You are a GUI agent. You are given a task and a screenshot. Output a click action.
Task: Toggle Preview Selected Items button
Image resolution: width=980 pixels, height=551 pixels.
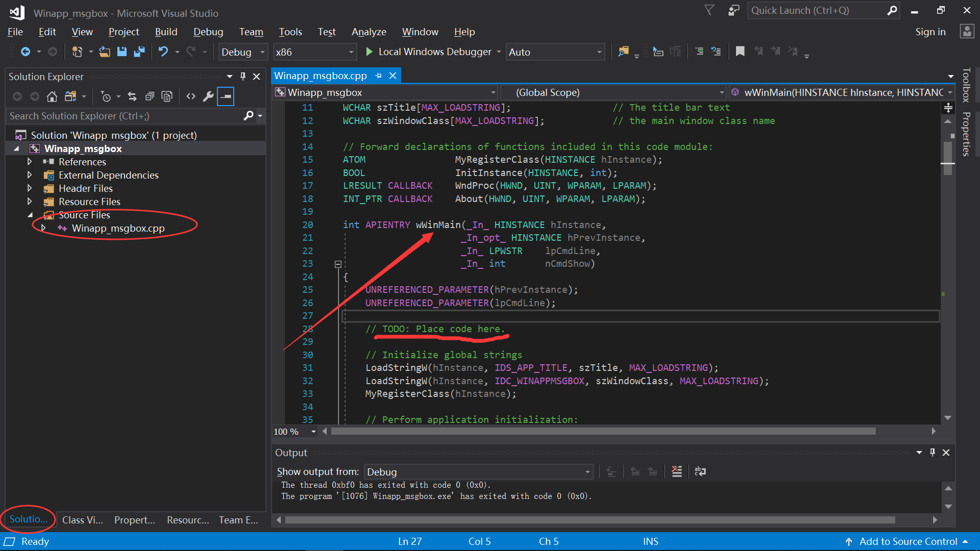click(226, 96)
